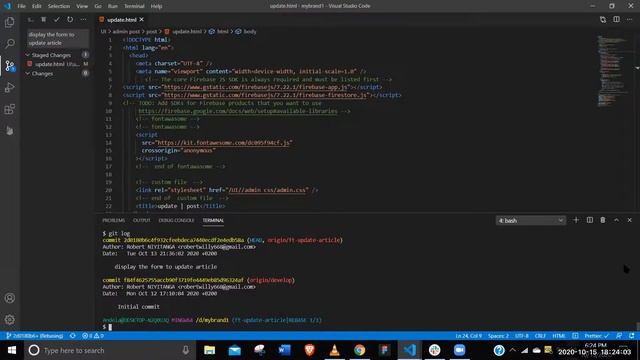
Task: Select the Terminal panel tab
Action: pos(213,220)
